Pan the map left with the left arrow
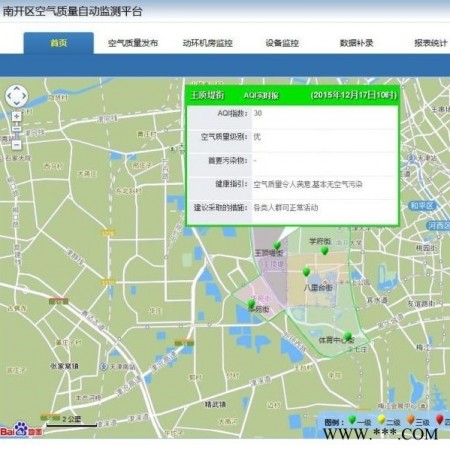The height and width of the screenshot is (450, 450). pyautogui.click(x=9, y=96)
